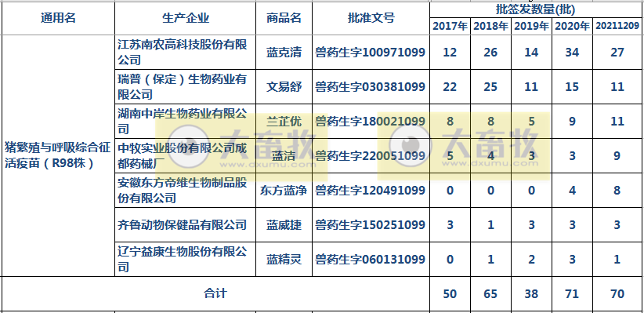Select the 2017 total 50
This screenshot has width=644, height=313.
[450, 293]
